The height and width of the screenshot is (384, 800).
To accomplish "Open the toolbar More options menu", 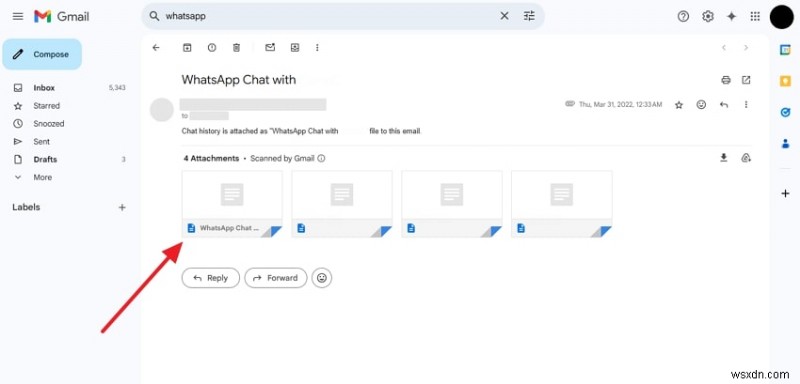I will pyautogui.click(x=317, y=47).
